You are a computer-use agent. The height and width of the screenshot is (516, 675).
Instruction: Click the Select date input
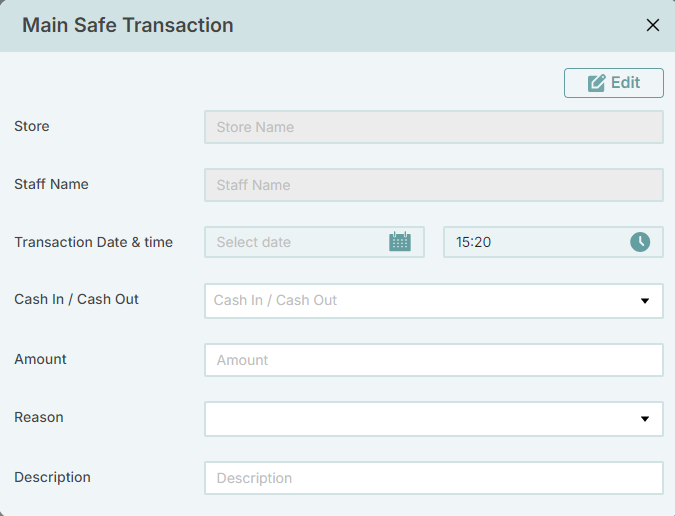pos(314,242)
